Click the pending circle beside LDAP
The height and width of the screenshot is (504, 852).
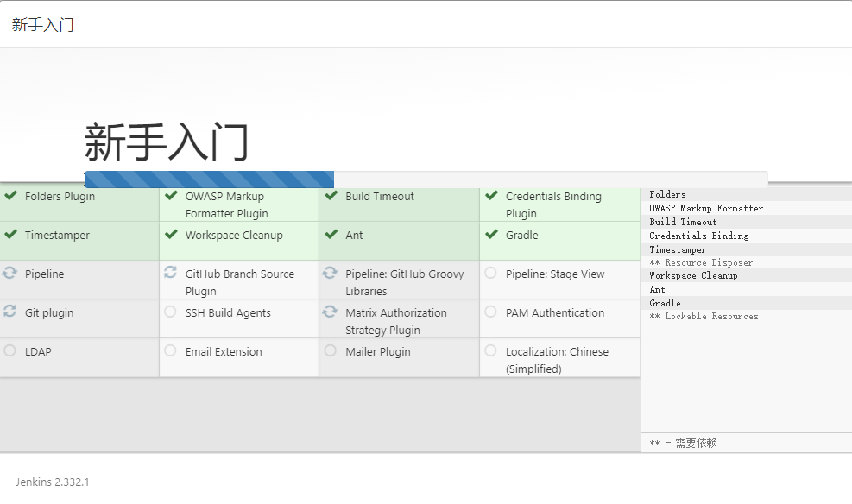pyautogui.click(x=10, y=351)
